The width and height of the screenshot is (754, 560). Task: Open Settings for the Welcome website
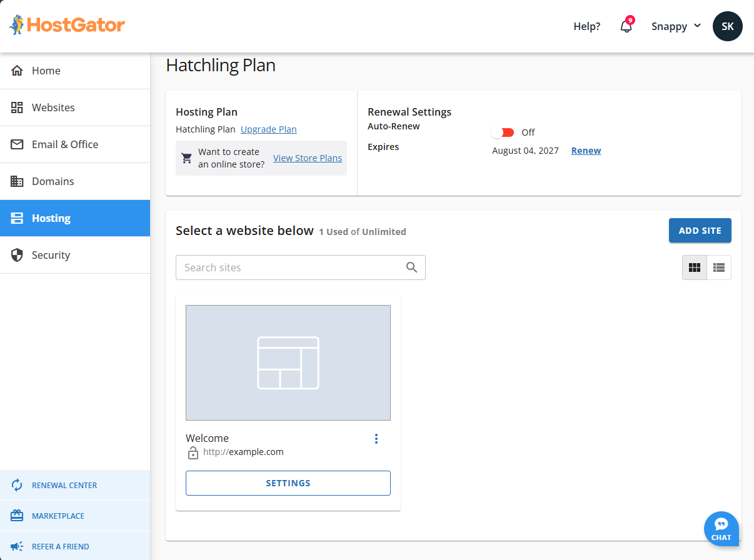click(x=288, y=482)
